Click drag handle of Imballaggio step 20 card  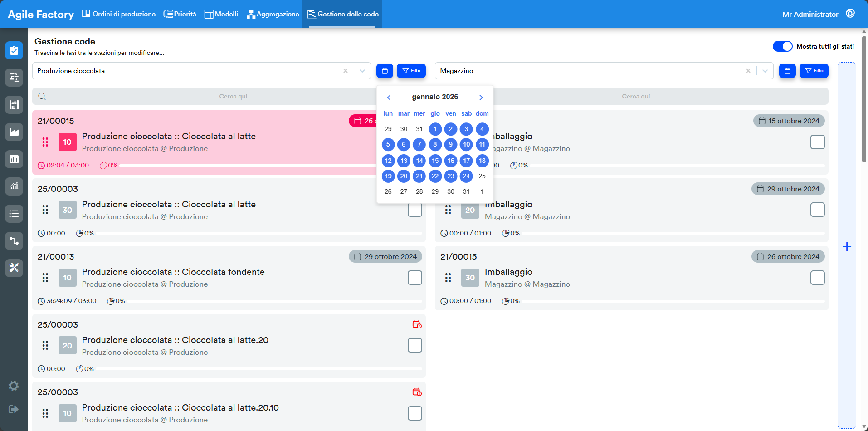coord(448,210)
